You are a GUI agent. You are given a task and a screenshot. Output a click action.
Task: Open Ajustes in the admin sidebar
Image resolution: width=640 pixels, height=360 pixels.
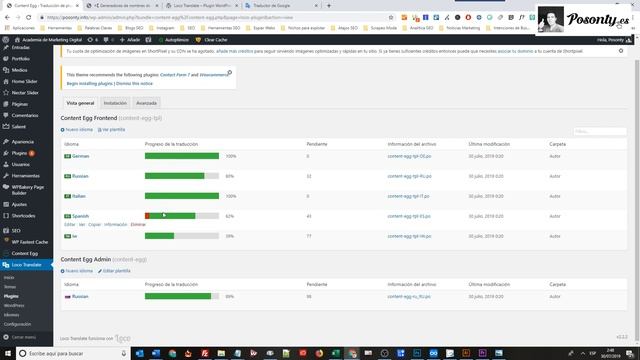tap(19, 204)
